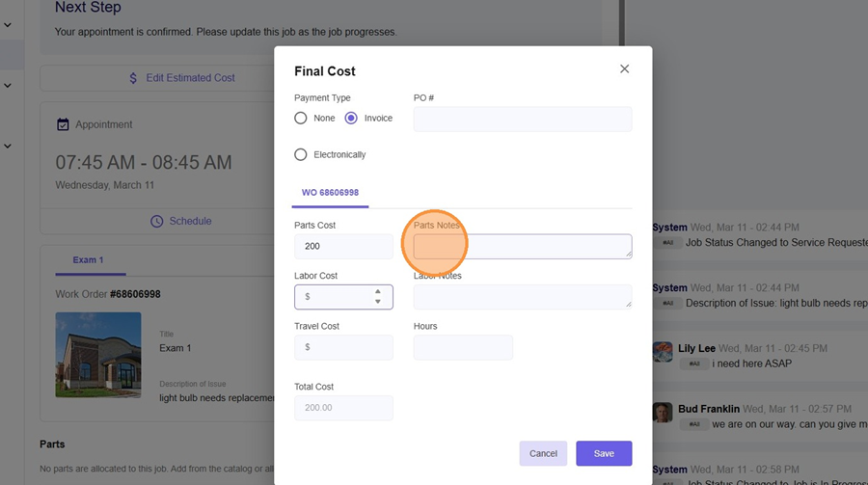The image size is (868, 485).
Task: Click the Edit Estimated Cost dollar icon
Action: point(134,78)
